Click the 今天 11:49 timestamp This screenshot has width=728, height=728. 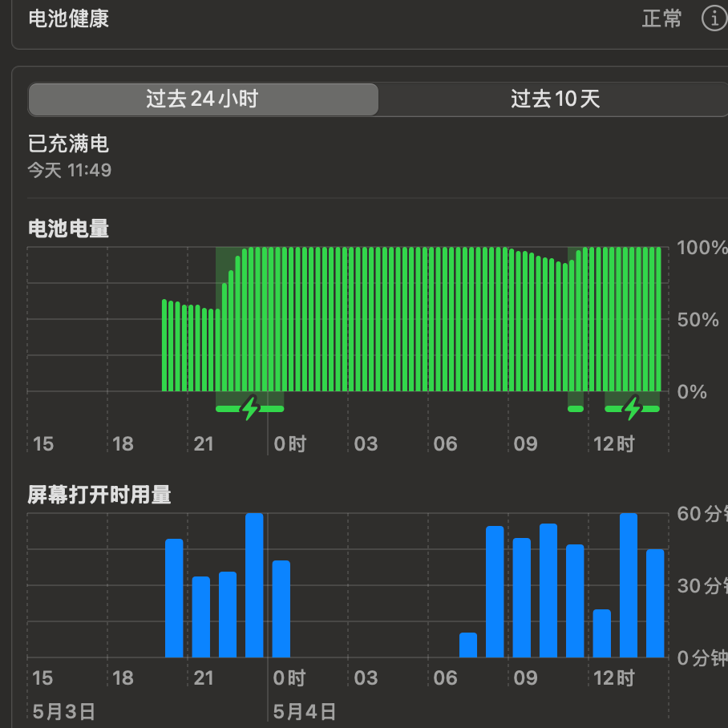pyautogui.click(x=70, y=171)
